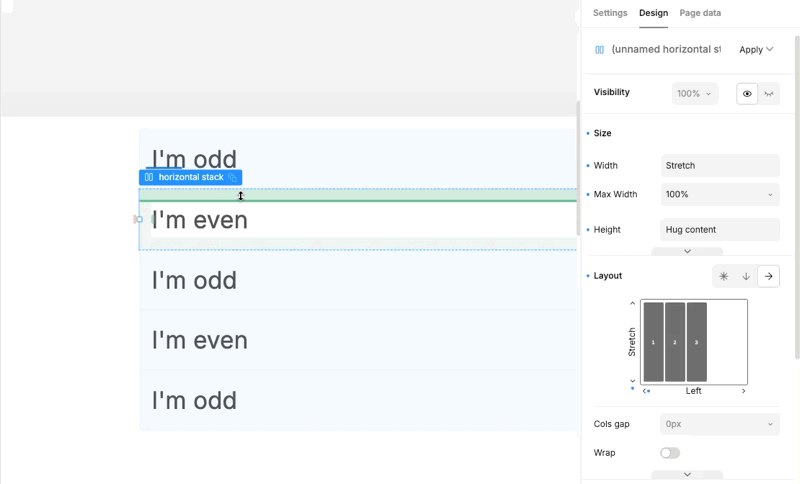Image resolution: width=800 pixels, height=484 pixels.
Task: Select horizontal layout right arrow
Action: (x=768, y=276)
